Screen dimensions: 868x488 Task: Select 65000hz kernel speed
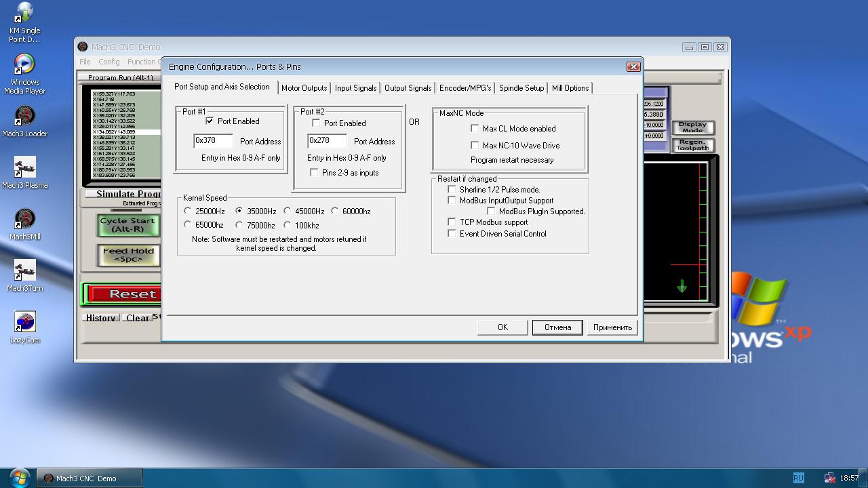click(188, 225)
